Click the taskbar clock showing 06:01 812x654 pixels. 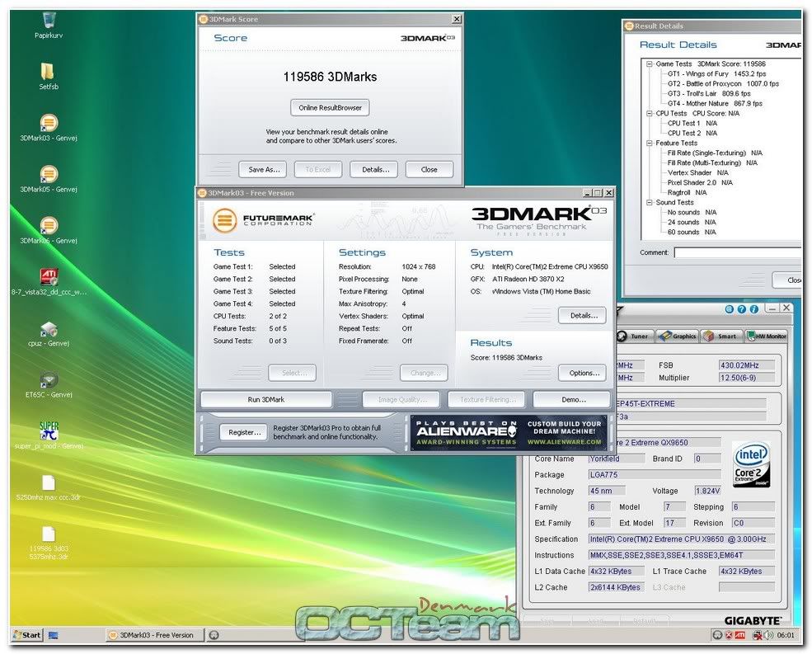[x=785, y=635]
